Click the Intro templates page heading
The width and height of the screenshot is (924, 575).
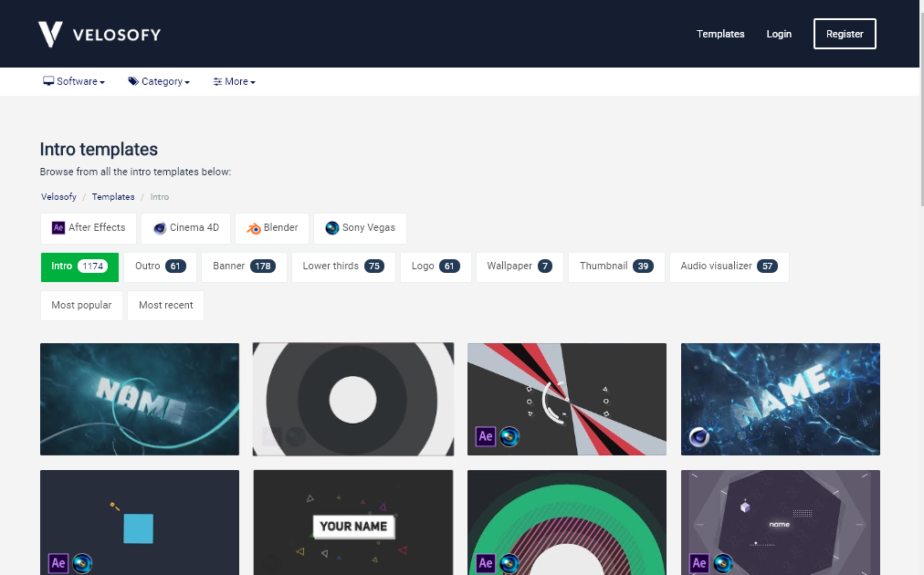(99, 149)
